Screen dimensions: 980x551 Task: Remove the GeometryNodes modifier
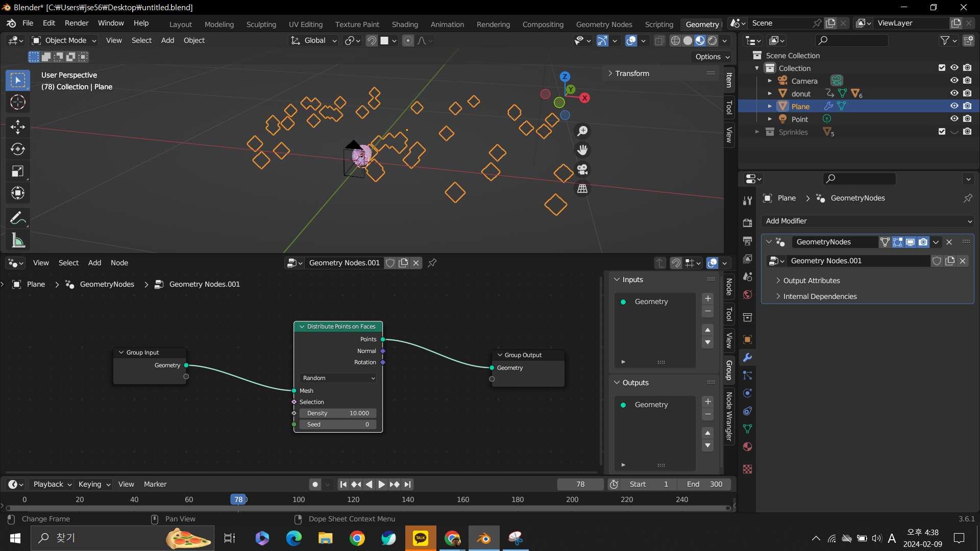[x=949, y=242]
